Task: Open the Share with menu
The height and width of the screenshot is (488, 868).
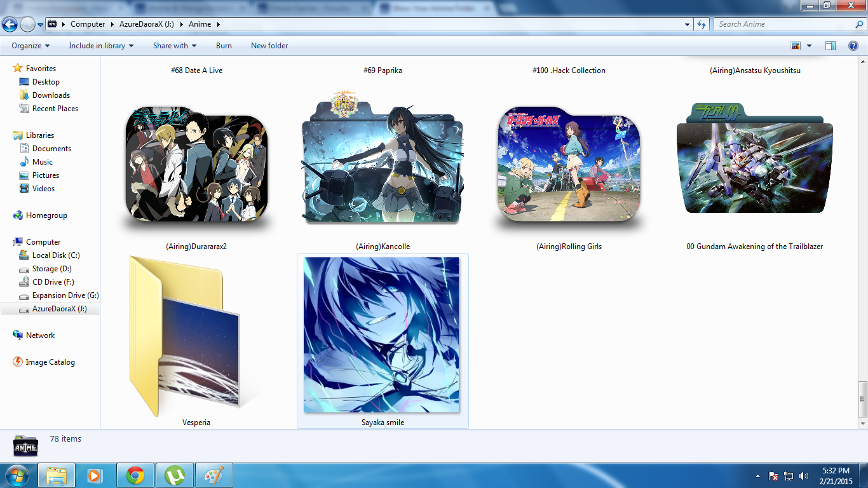Action: pos(175,46)
